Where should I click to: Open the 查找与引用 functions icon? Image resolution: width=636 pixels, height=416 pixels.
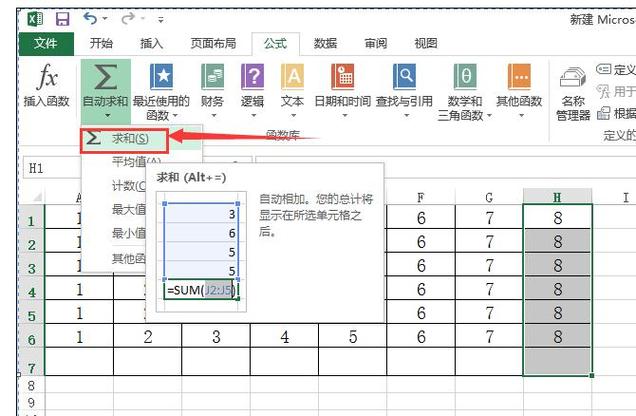pyautogui.click(x=404, y=76)
